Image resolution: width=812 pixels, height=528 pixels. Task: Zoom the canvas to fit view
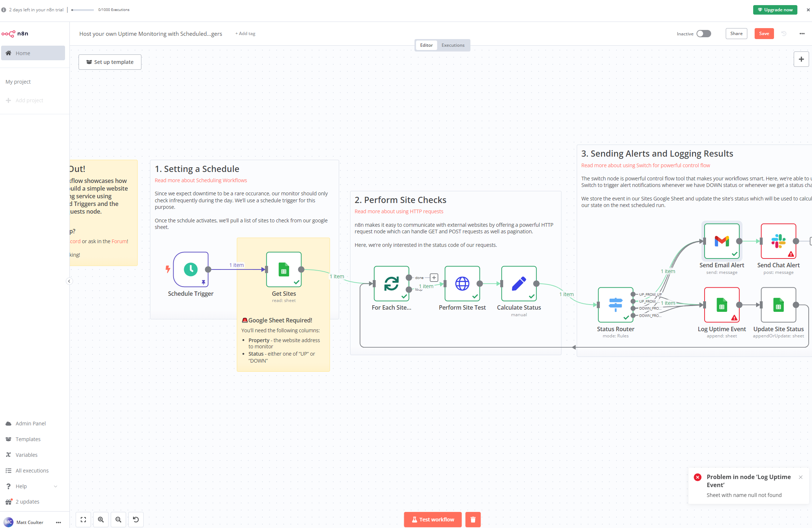(x=83, y=520)
